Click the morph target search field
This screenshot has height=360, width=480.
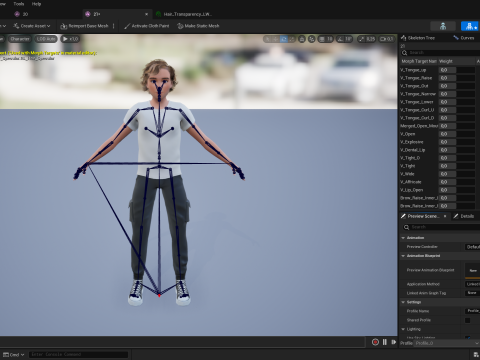[440, 53]
